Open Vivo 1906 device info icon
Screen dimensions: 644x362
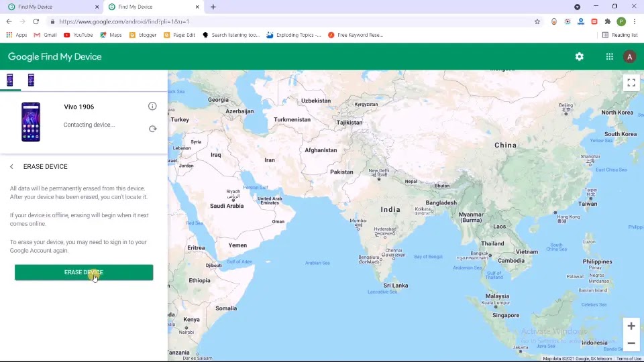coord(152,107)
